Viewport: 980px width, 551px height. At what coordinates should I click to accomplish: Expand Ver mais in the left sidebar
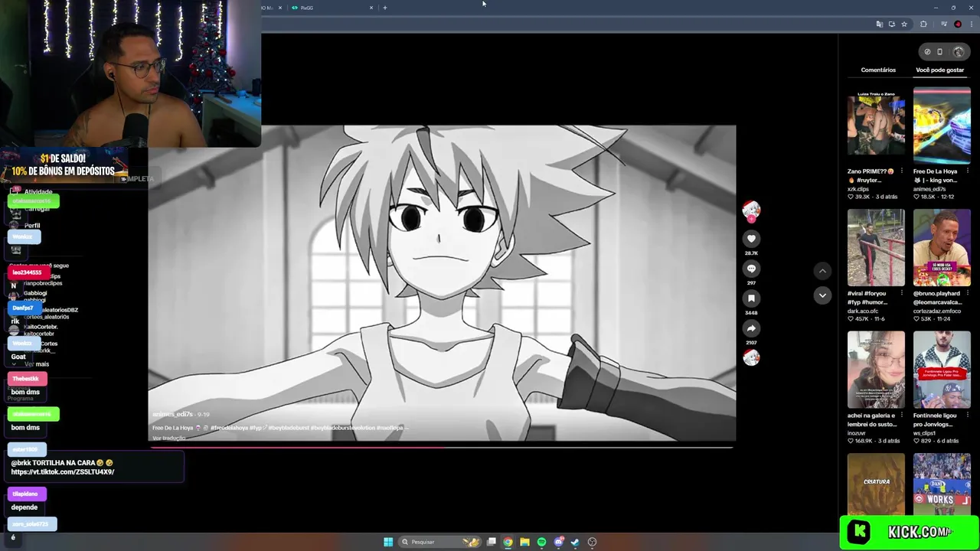36,364
